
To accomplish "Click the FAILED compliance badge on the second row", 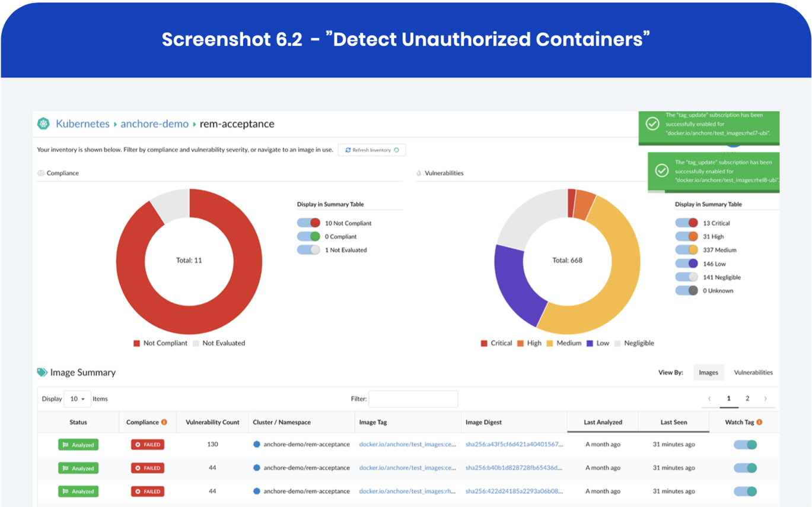I will point(148,468).
